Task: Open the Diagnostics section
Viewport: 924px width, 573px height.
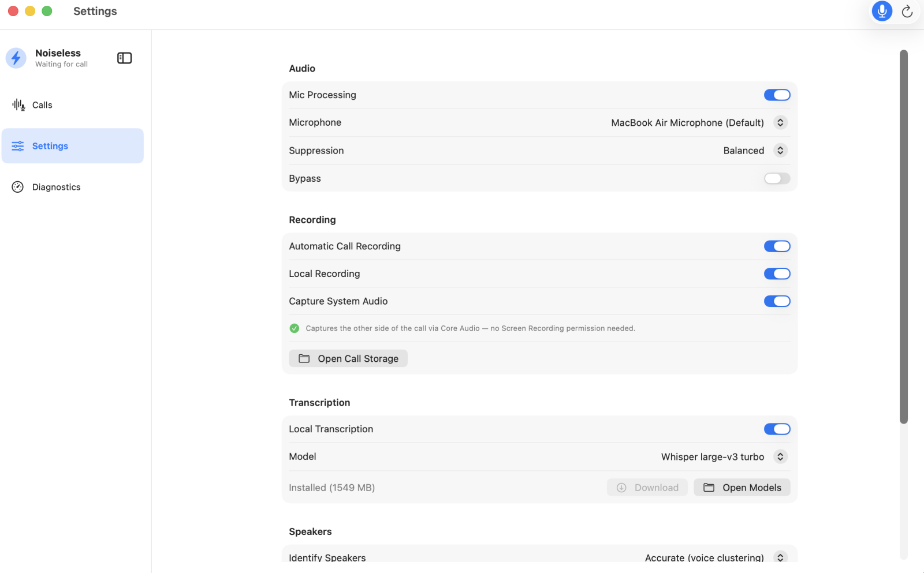Action: coord(73,187)
